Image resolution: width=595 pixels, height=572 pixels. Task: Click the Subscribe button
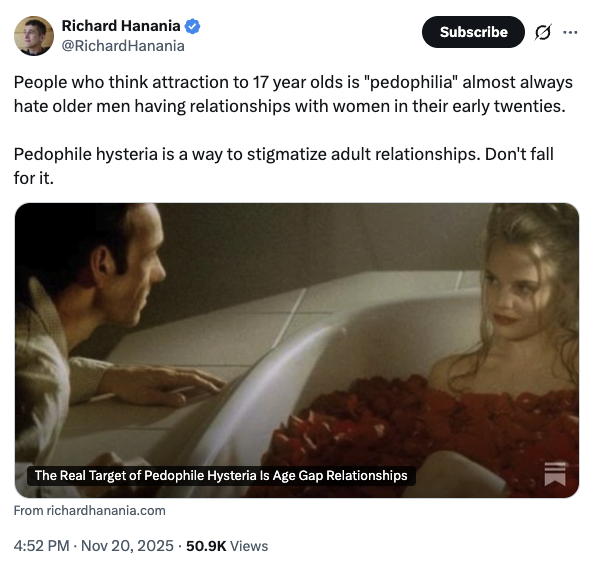(473, 32)
